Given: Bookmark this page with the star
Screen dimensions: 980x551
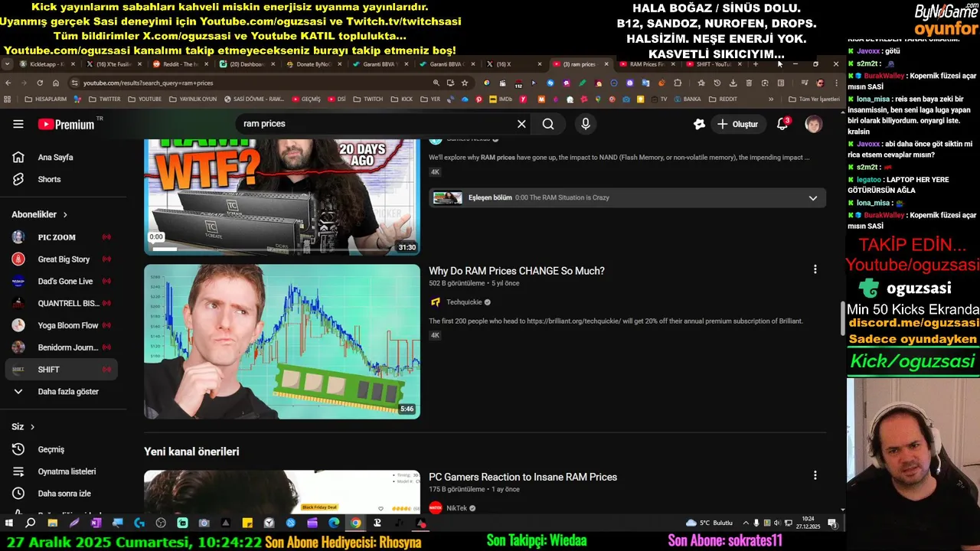Looking at the screenshot, I should click(464, 83).
